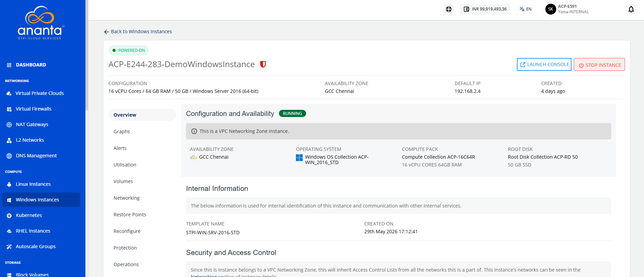Image resolution: width=644 pixels, height=277 pixels.
Task: Click the Ananta logo
Action: pos(41,23)
